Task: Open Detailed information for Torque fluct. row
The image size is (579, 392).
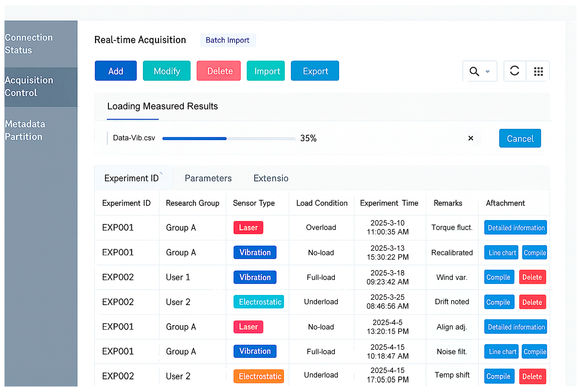Action: pyautogui.click(x=515, y=227)
